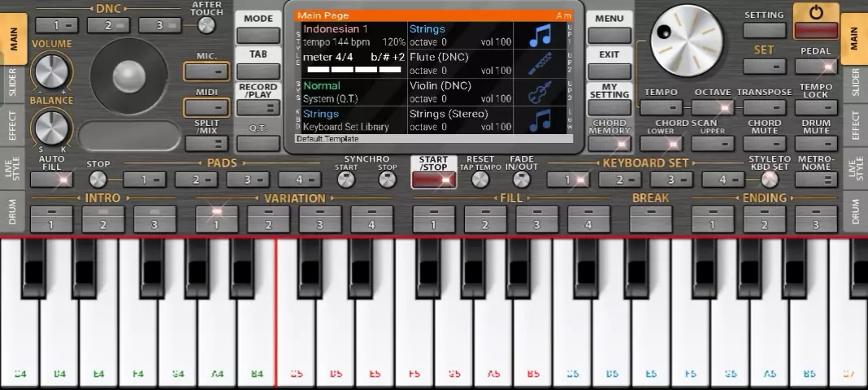Click the Style to KBD Set knob

click(x=769, y=180)
